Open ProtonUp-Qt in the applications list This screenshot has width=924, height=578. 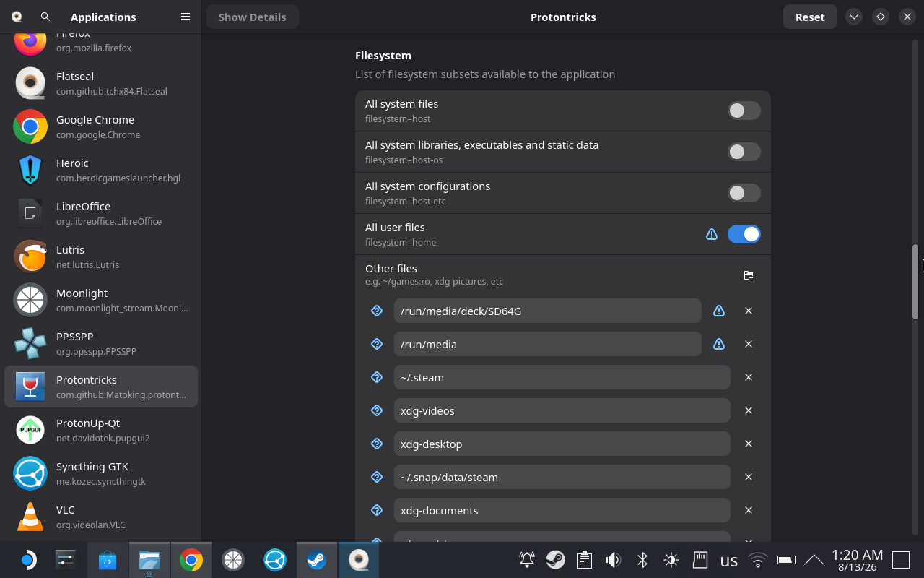pyautogui.click(x=101, y=430)
